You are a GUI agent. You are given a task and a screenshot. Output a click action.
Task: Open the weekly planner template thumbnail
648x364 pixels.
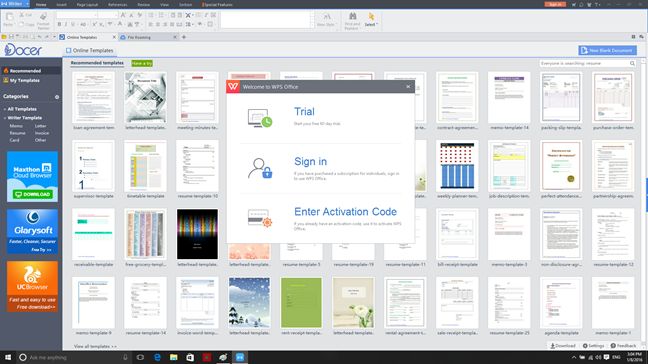pyautogui.click(x=457, y=166)
